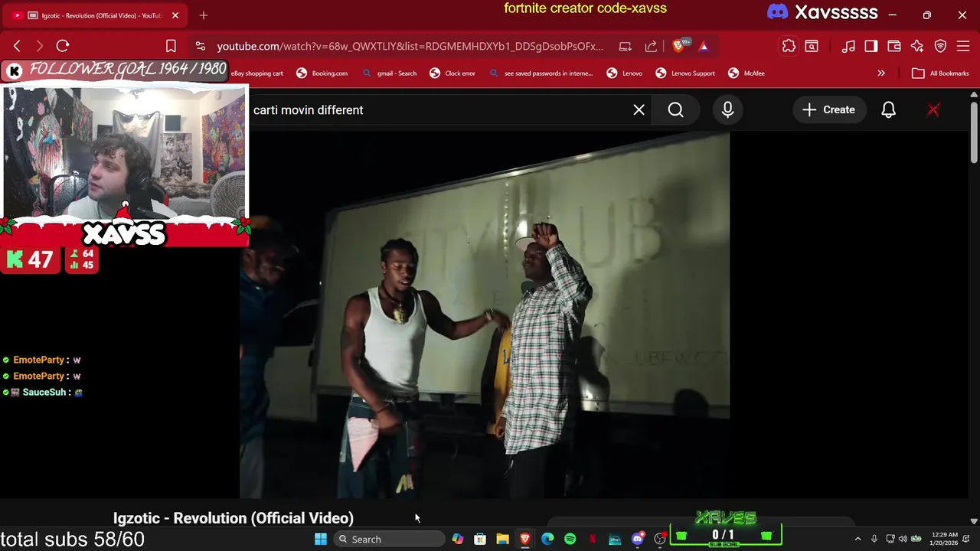Reload the YouTube page
This screenshot has height=551, width=980.
(x=63, y=46)
